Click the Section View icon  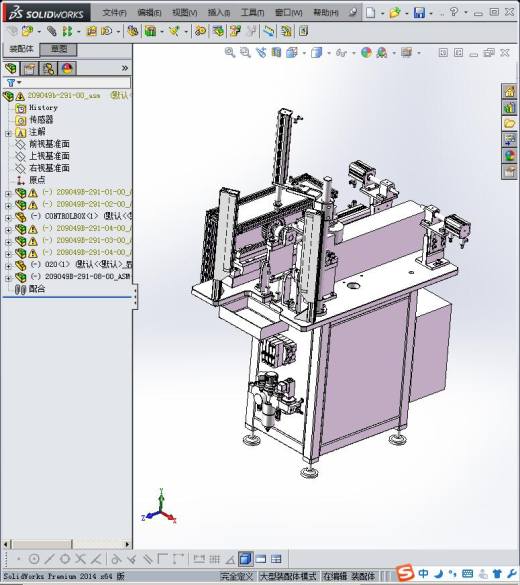(276, 53)
